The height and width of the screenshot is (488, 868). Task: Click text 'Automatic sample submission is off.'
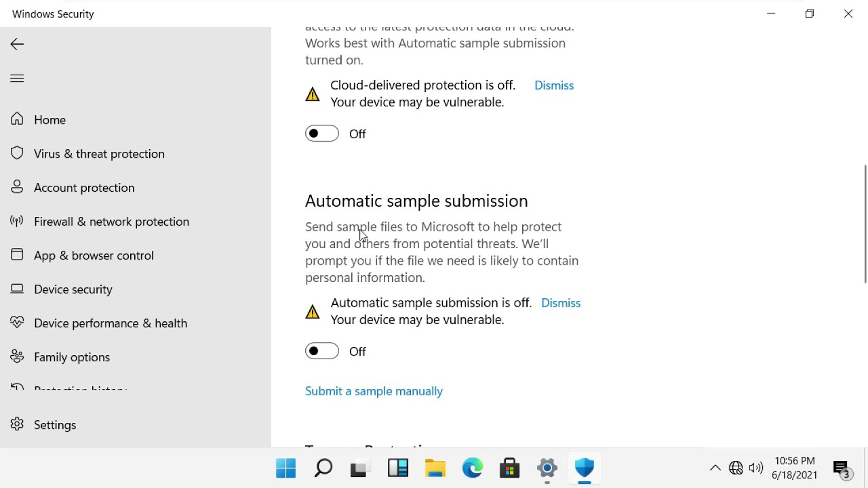click(x=431, y=303)
